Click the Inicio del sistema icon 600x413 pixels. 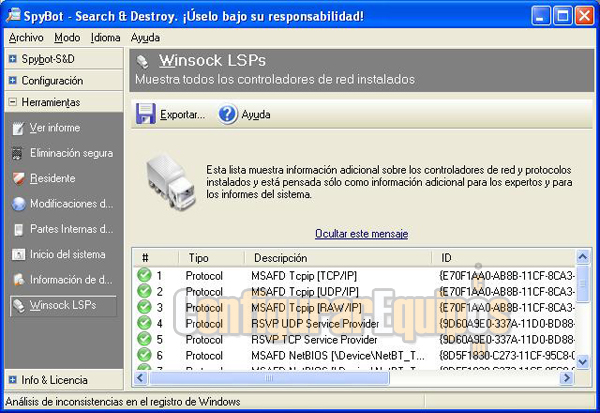tap(18, 255)
